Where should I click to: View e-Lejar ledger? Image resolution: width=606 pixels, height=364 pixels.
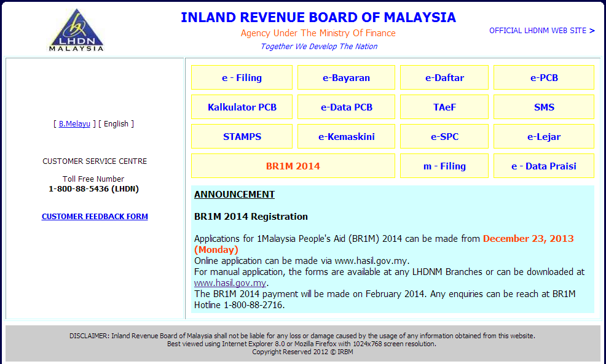[544, 136]
